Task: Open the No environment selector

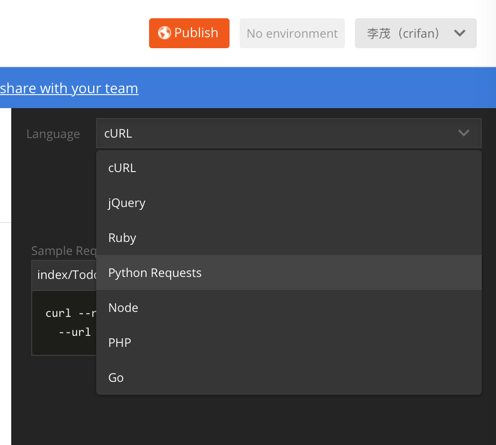Action: click(x=292, y=33)
